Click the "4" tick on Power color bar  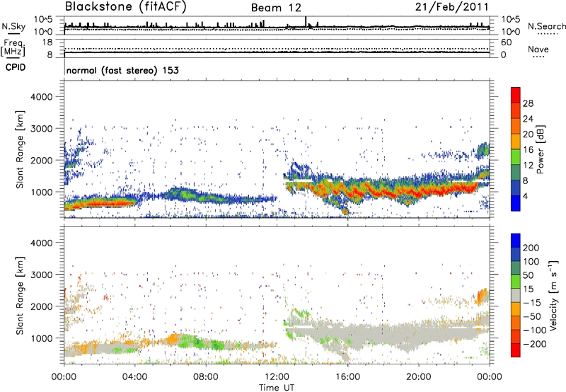(x=525, y=196)
